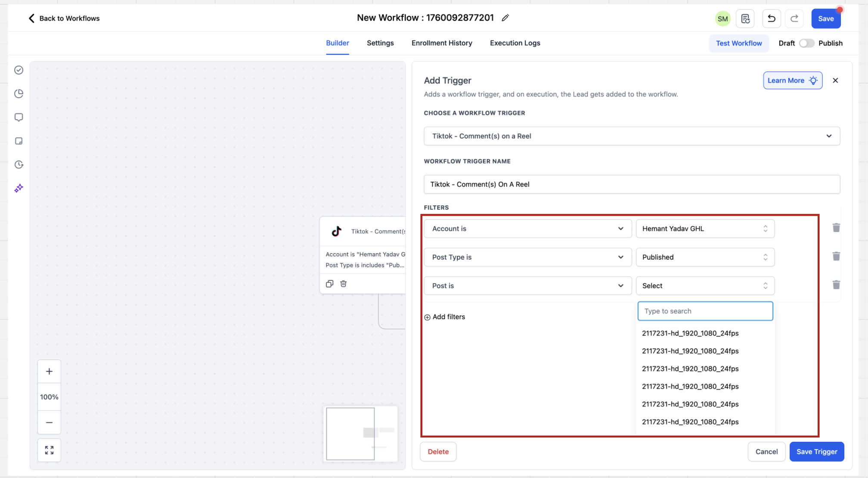Click the redo arrow icon
868x478 pixels.
point(794,19)
